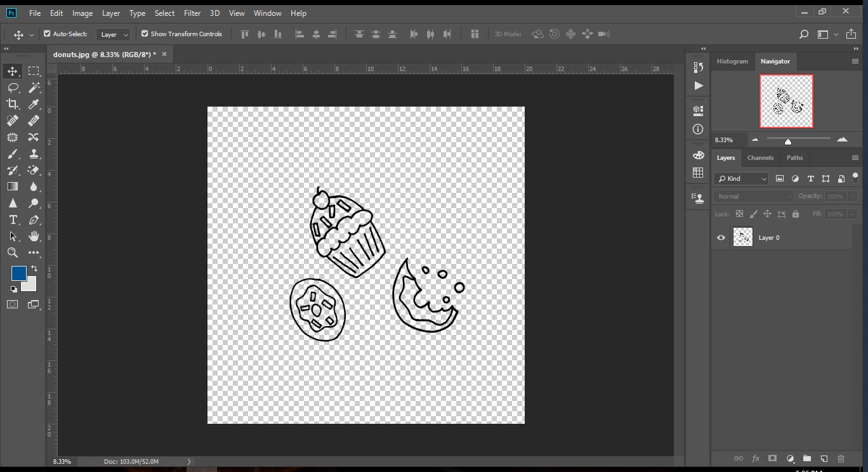868x472 pixels.
Task: Swap foreground and background colors
Action: (x=34, y=269)
